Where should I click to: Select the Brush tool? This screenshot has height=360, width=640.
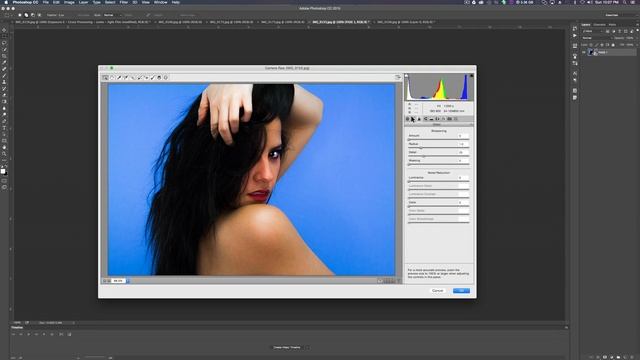4,76
